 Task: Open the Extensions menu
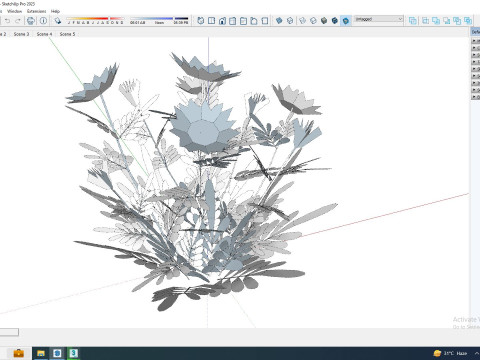pos(36,11)
